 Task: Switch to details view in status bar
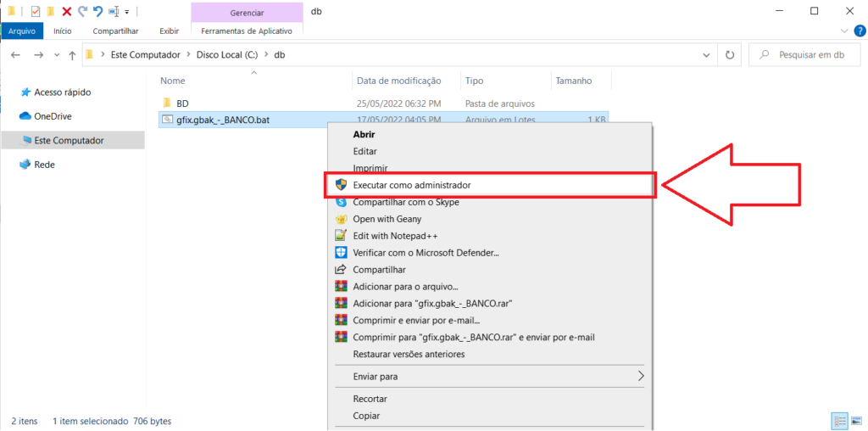tap(840, 421)
